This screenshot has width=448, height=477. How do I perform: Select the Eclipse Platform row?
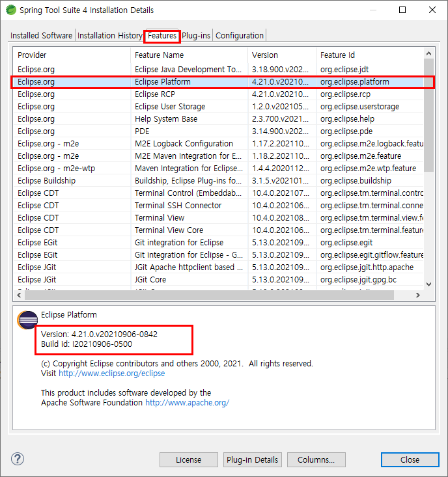click(x=218, y=82)
